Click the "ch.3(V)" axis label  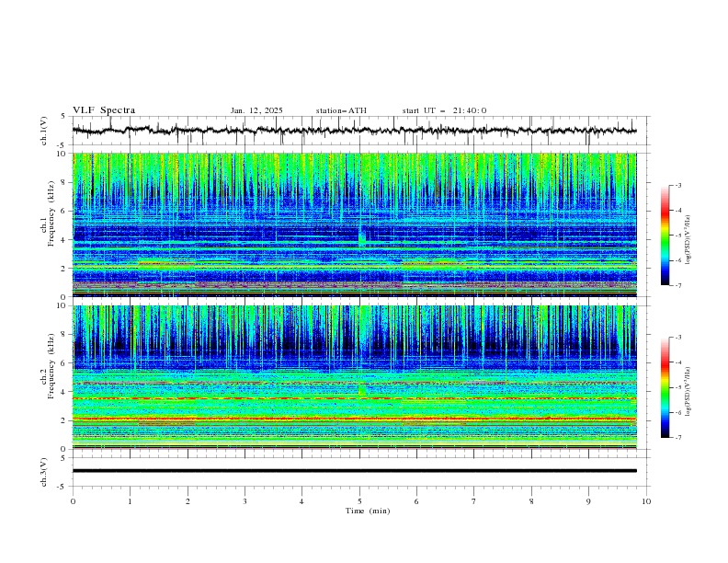coord(44,472)
